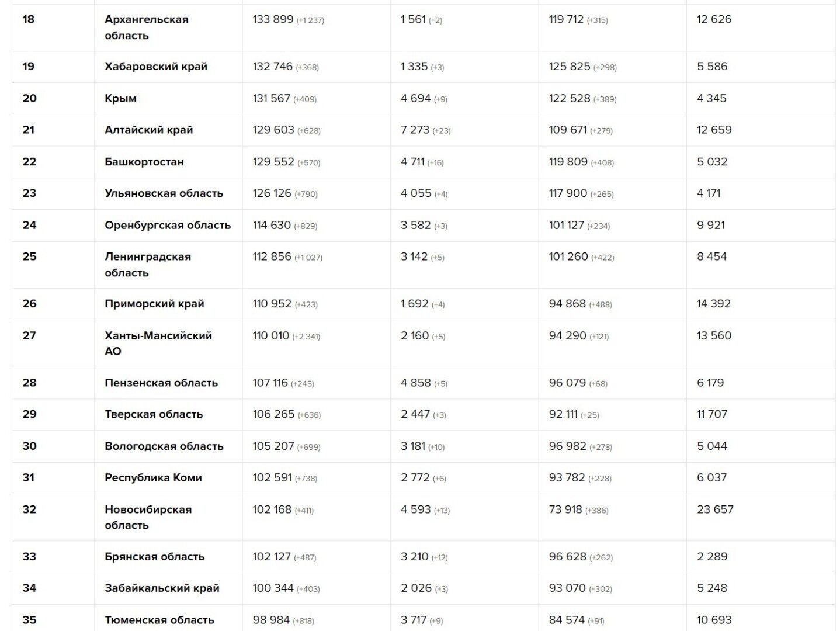Screen dimensions: 840x631
Task: Select Ханты-Мансийский АО region name
Action: tap(158, 344)
